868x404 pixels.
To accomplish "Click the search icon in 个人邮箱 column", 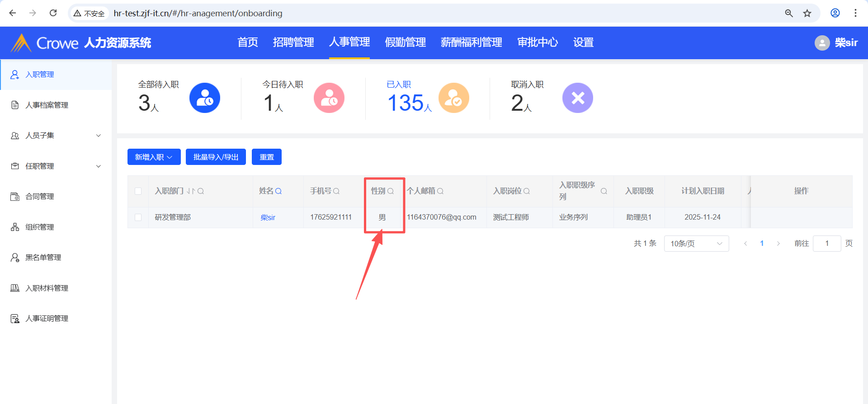I will pos(440,191).
